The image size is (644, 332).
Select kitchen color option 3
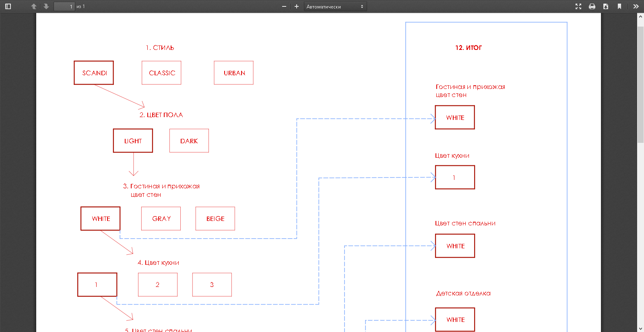(212, 285)
